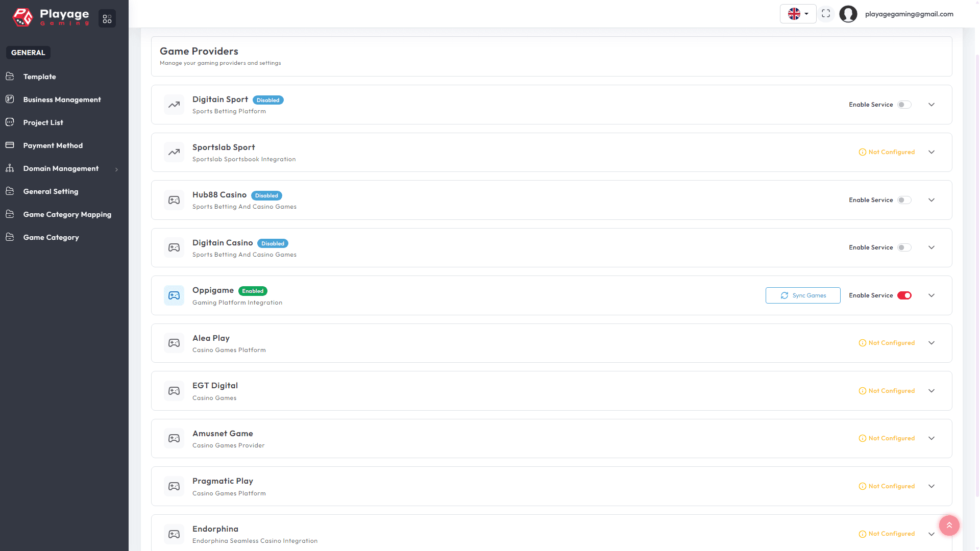The height and width of the screenshot is (551, 980).
Task: Expand the Digitain Casino provider row
Action: pos(932,247)
